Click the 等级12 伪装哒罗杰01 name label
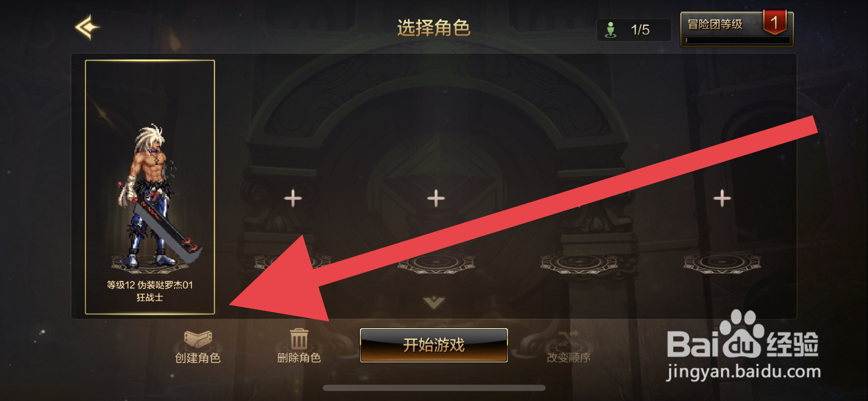Screen dimensions: 868x401 pos(150,285)
